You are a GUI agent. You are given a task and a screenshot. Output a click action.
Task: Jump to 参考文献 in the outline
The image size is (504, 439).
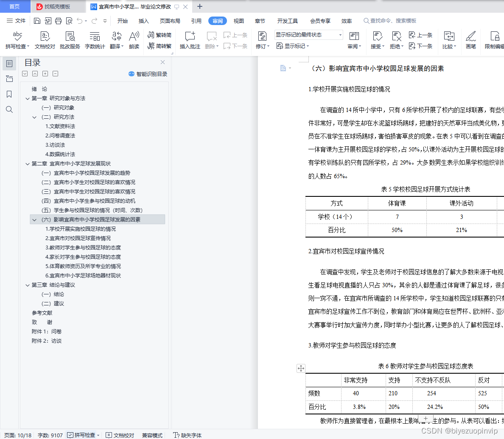coord(42,313)
